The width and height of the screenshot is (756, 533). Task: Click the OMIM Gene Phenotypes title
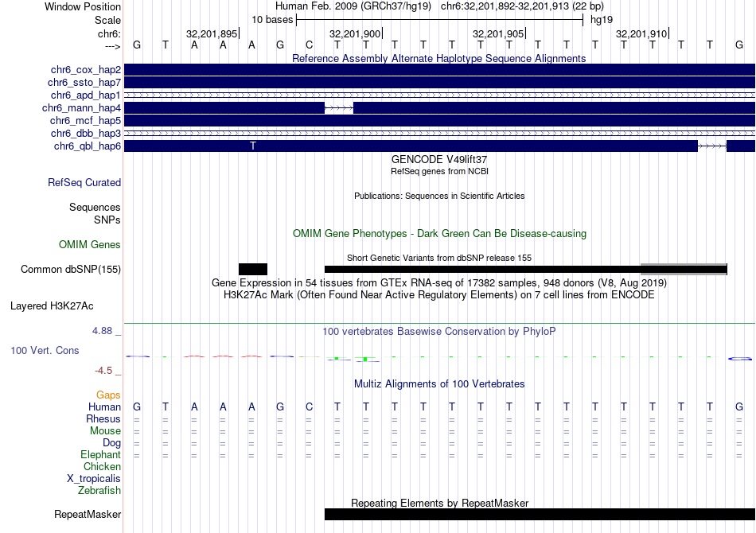(440, 234)
